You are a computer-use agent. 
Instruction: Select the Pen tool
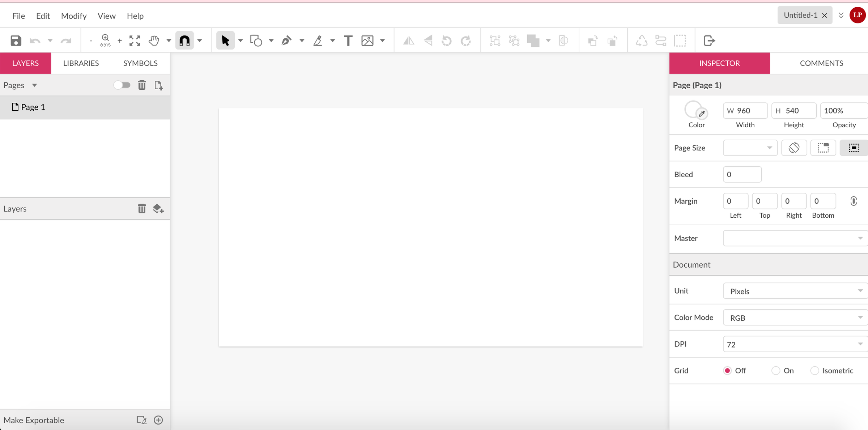(286, 41)
